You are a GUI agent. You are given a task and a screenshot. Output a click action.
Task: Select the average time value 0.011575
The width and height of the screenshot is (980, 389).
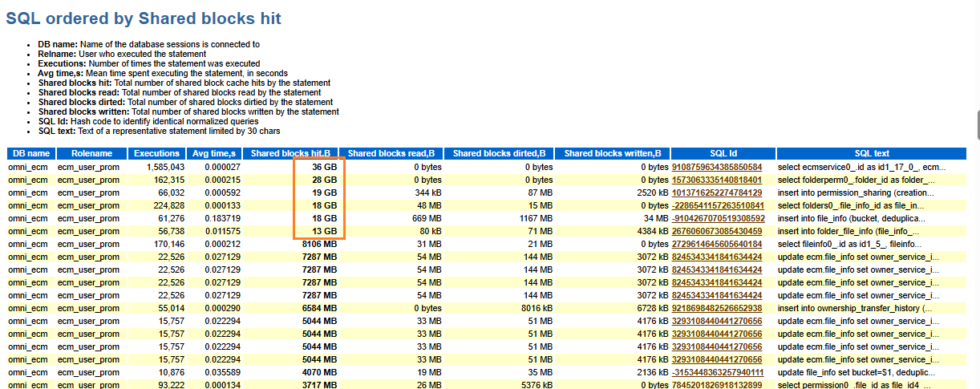(x=223, y=231)
